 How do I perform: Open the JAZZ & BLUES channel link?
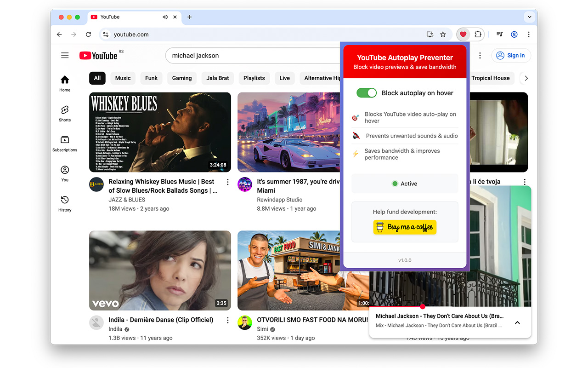[x=127, y=200]
